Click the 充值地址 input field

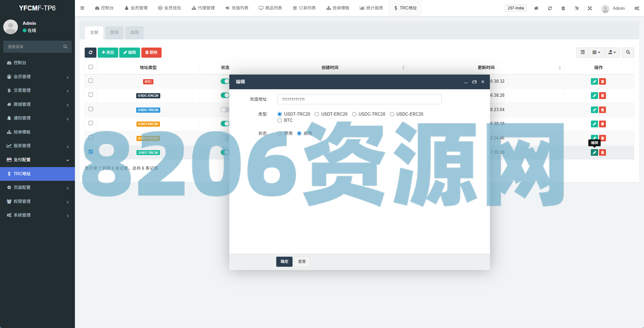pyautogui.click(x=359, y=99)
